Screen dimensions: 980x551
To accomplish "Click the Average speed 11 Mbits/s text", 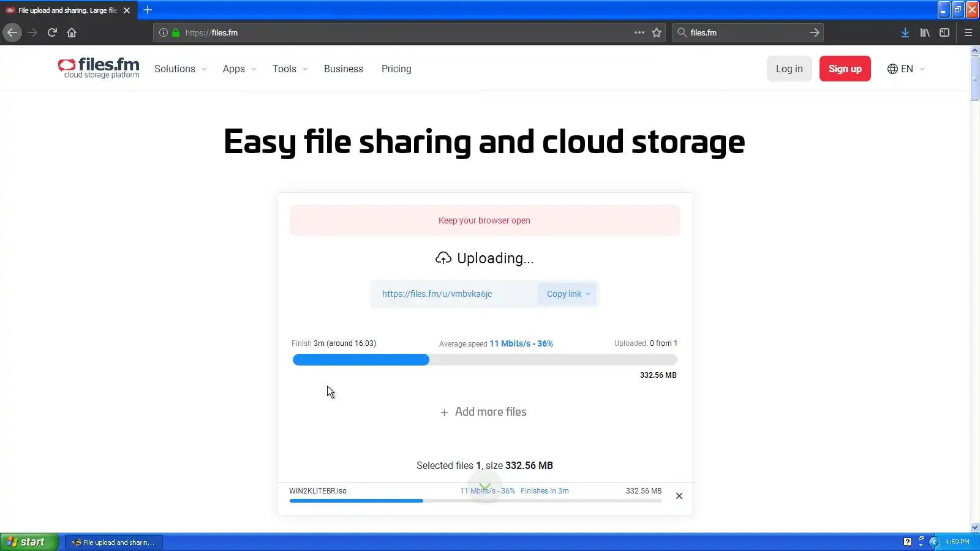I will tap(496, 343).
